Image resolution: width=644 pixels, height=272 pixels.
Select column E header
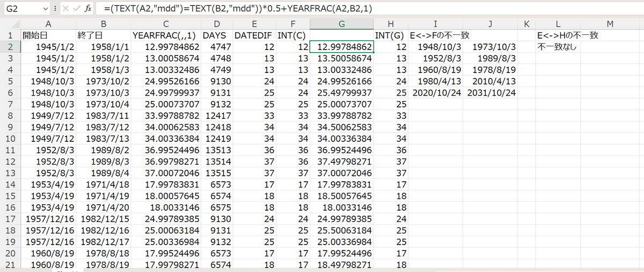[254, 23]
